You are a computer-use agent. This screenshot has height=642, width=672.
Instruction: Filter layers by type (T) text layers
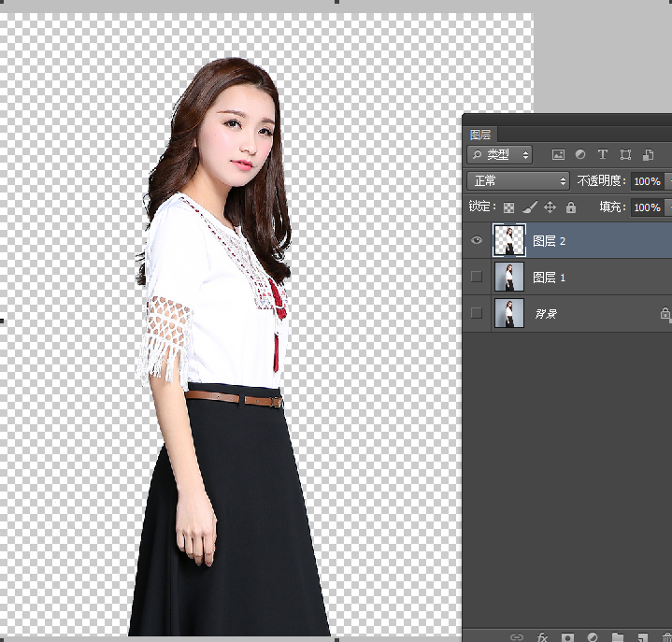602,155
